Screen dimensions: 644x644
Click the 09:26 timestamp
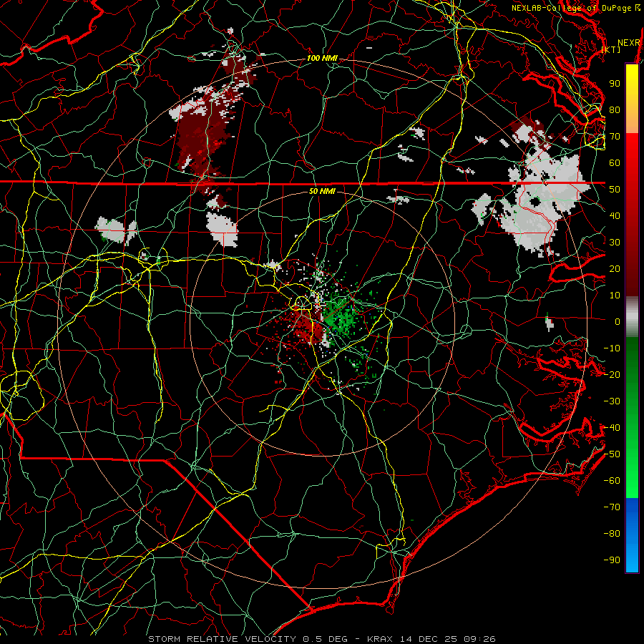point(480,639)
